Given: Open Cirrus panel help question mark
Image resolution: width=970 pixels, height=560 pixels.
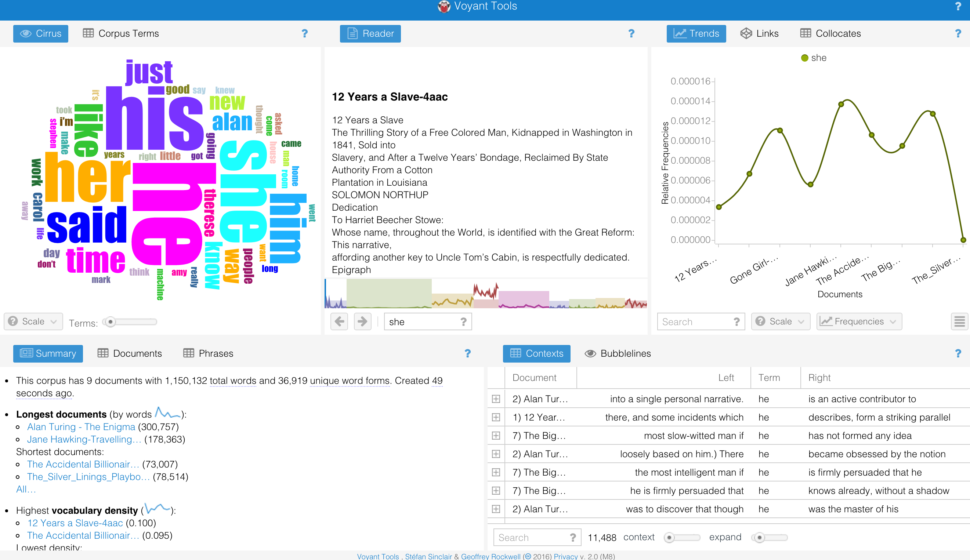Looking at the screenshot, I should [x=305, y=33].
